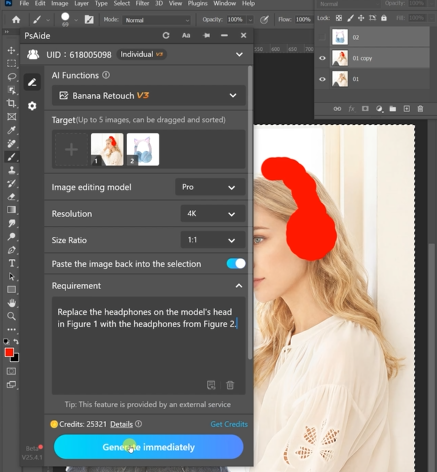Open credits Details link

pyautogui.click(x=121, y=424)
